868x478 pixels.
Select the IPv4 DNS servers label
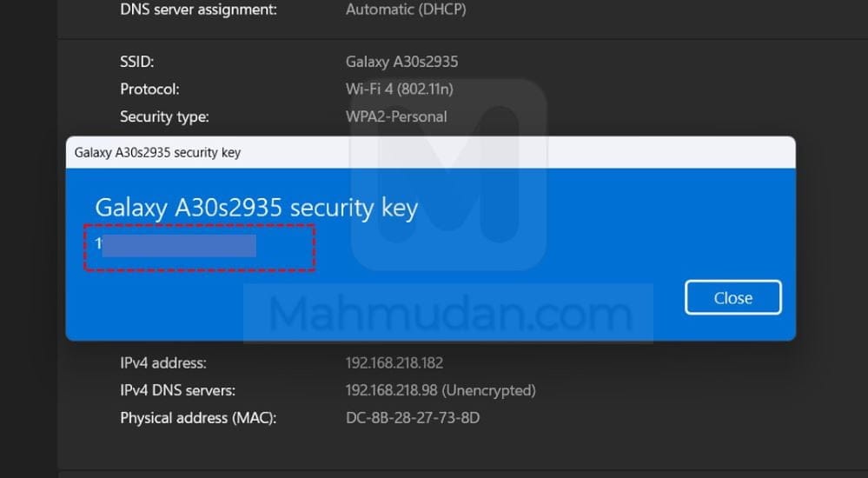coord(177,390)
